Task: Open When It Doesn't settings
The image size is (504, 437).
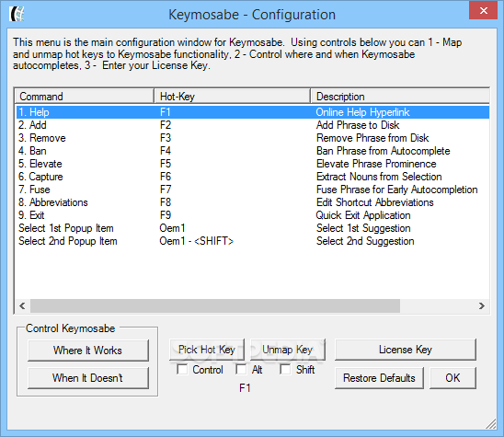Action: coord(88,378)
